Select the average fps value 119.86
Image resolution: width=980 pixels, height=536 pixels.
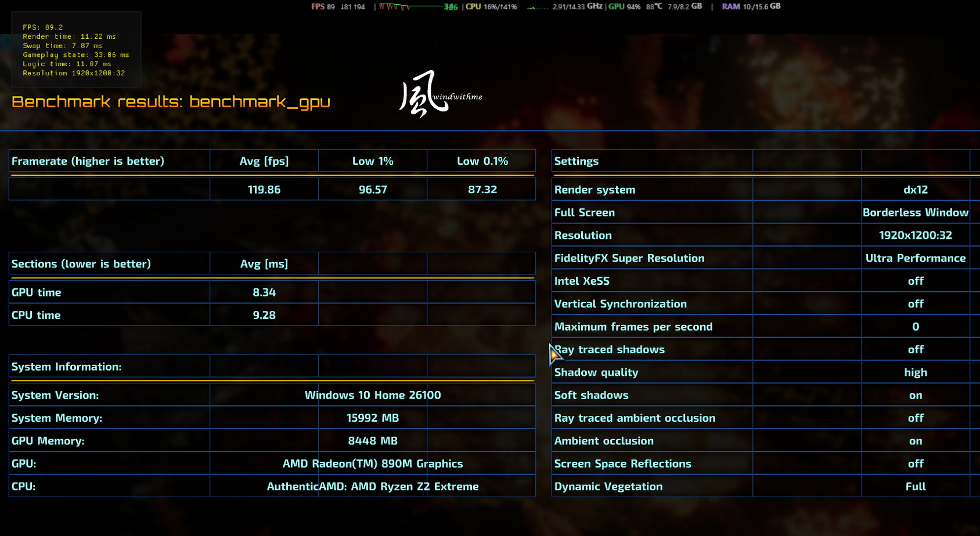(264, 190)
